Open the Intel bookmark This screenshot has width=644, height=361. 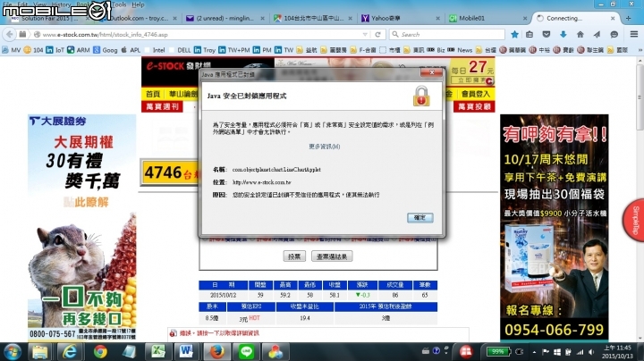tap(155, 50)
